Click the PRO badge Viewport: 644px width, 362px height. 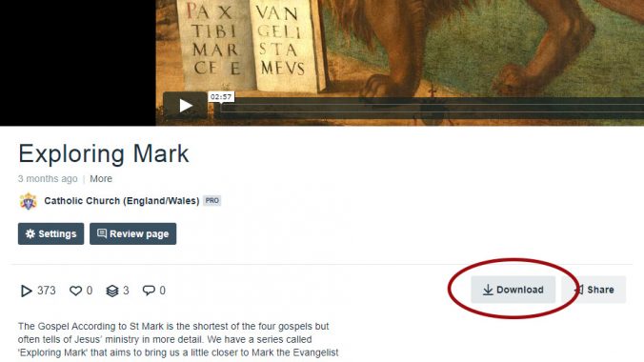[x=211, y=200]
